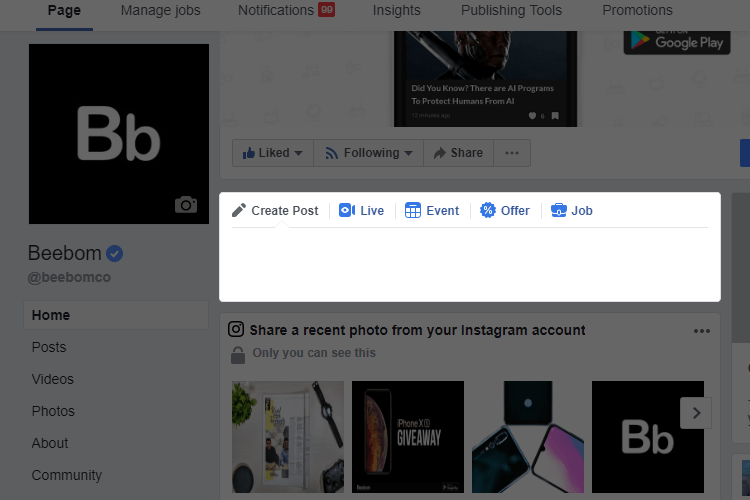Click the lock privacy icon
The width and height of the screenshot is (750, 500).
pos(238,355)
